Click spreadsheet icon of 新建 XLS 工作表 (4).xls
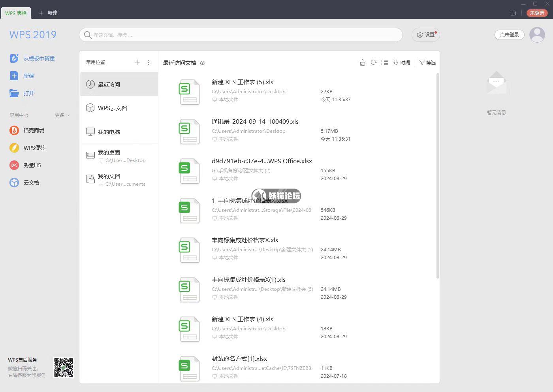 [190, 329]
